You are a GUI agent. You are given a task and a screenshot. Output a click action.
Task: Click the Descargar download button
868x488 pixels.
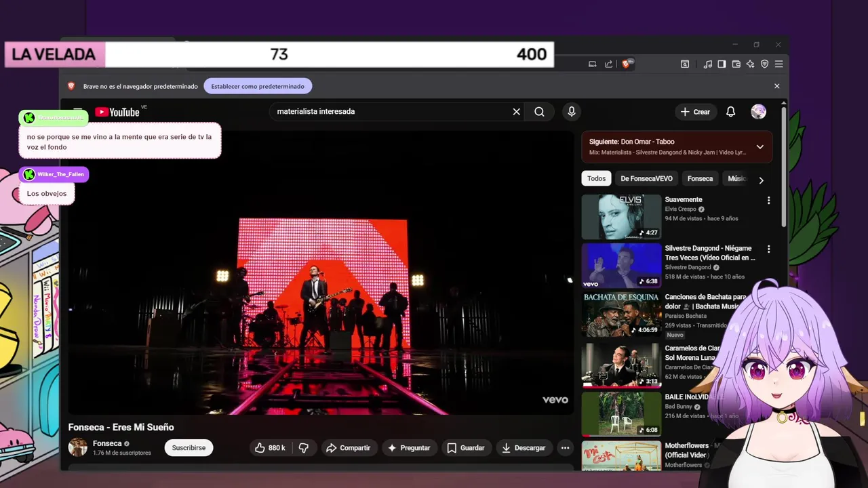(523, 448)
